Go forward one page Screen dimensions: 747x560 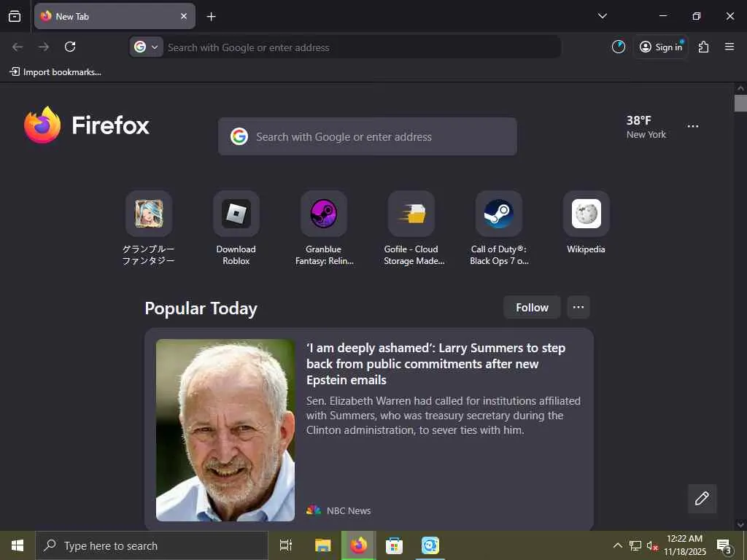point(44,47)
